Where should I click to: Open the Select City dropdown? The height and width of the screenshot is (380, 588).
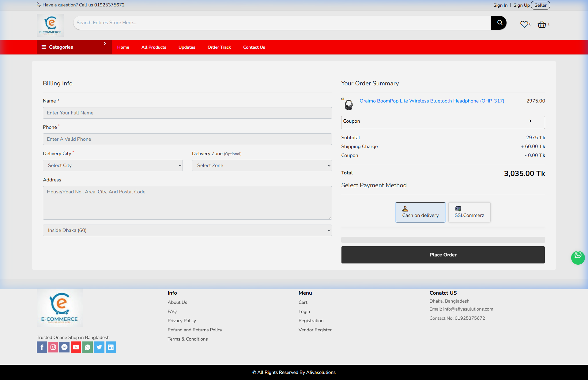[112, 165]
